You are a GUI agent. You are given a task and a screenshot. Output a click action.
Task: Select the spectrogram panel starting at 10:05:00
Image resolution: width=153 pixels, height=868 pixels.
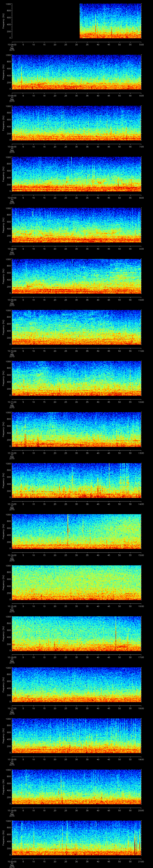[x=77, y=72]
